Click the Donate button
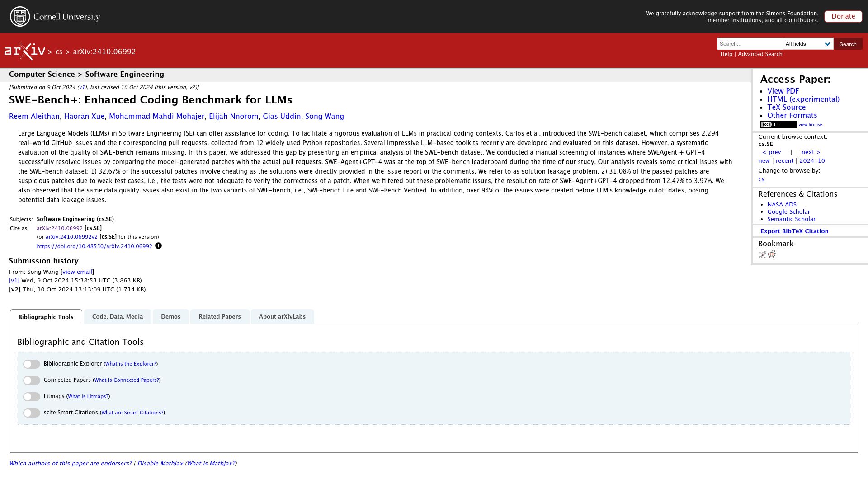Screen dimensions: 868x488 [843, 16]
